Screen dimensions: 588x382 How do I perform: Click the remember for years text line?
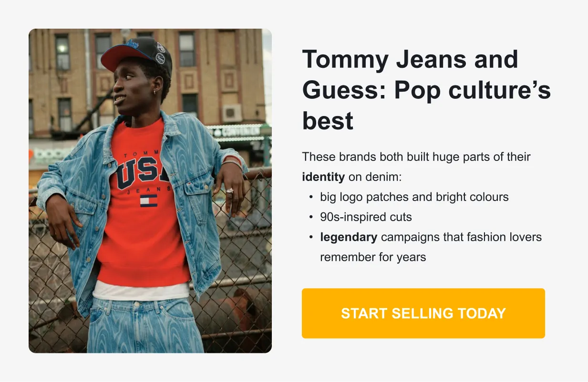pos(372,257)
